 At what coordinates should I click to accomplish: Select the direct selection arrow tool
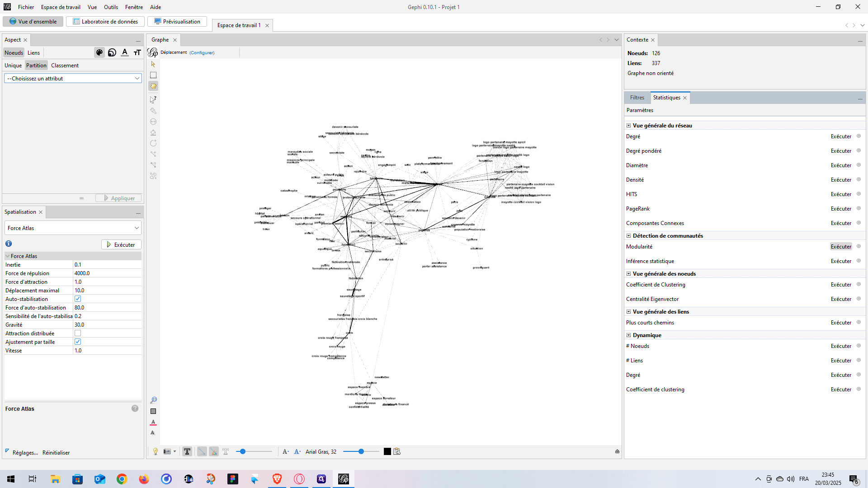[x=153, y=64]
